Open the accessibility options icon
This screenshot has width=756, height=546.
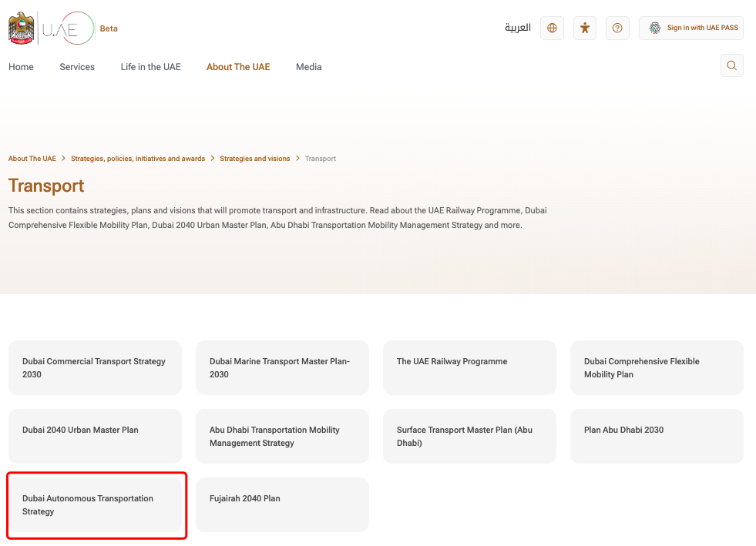coord(585,28)
